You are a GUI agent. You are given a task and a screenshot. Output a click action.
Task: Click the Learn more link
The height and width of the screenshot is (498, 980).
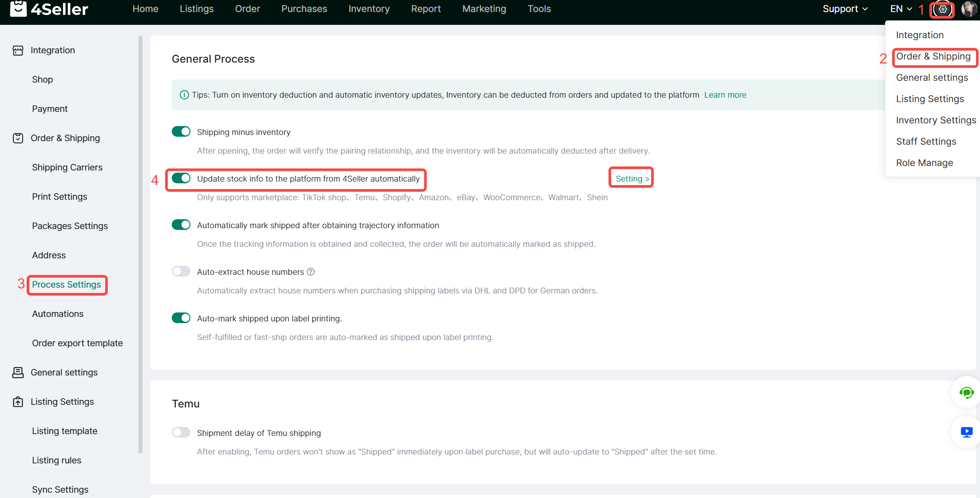pyautogui.click(x=725, y=95)
